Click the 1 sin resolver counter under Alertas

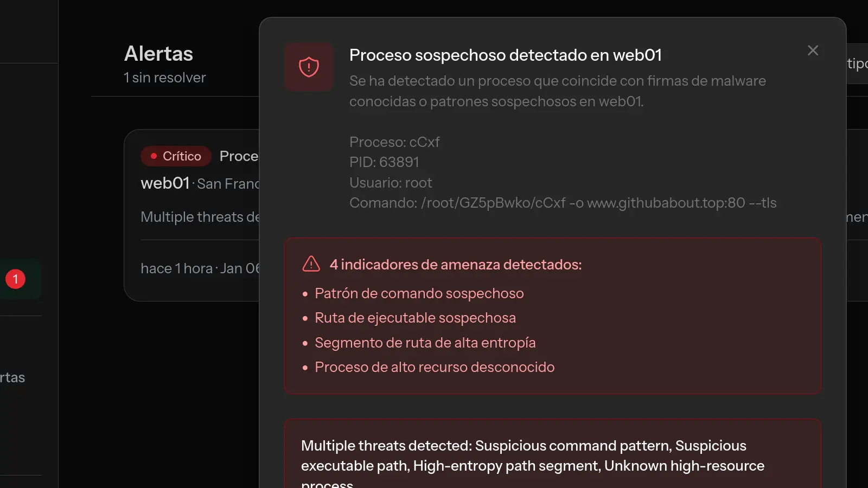(x=164, y=77)
